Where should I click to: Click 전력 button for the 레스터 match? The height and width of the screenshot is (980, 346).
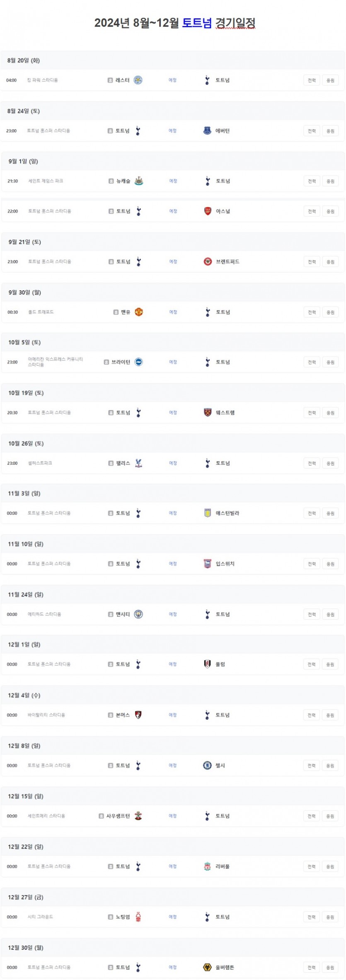[312, 80]
